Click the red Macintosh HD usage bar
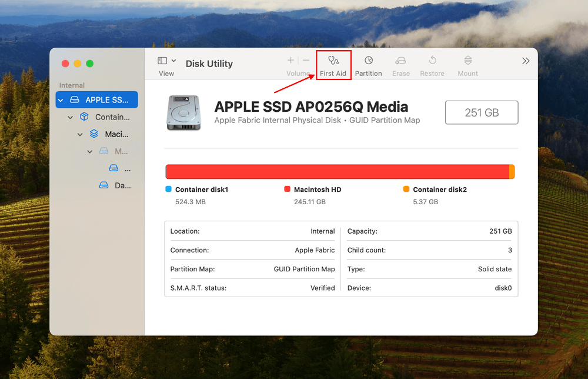Screen dimensions: 588x379 click(x=337, y=172)
